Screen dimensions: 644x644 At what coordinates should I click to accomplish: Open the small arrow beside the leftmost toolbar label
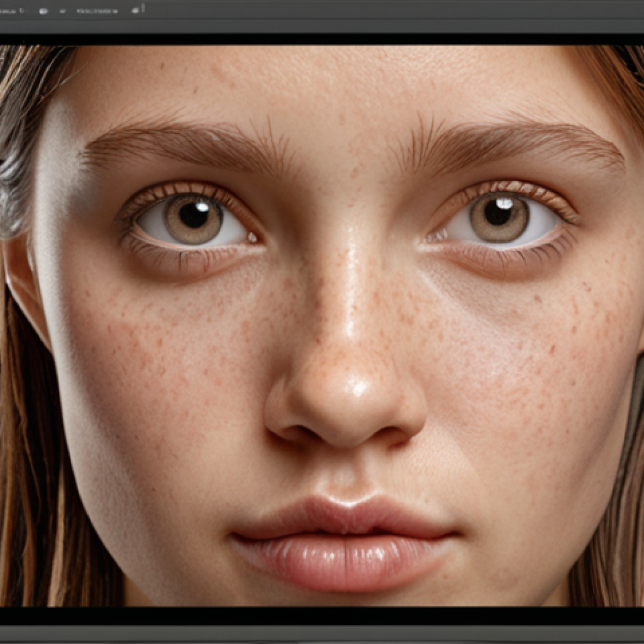tap(22, 11)
